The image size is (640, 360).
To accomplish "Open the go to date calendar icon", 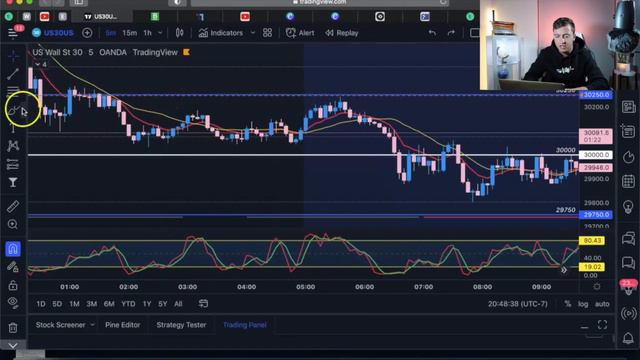I will click(203, 303).
